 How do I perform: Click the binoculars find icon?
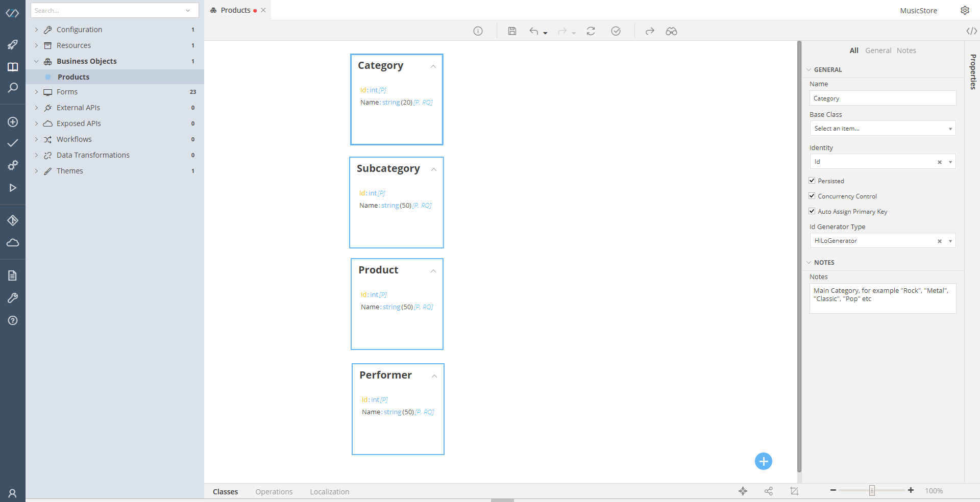671,31
